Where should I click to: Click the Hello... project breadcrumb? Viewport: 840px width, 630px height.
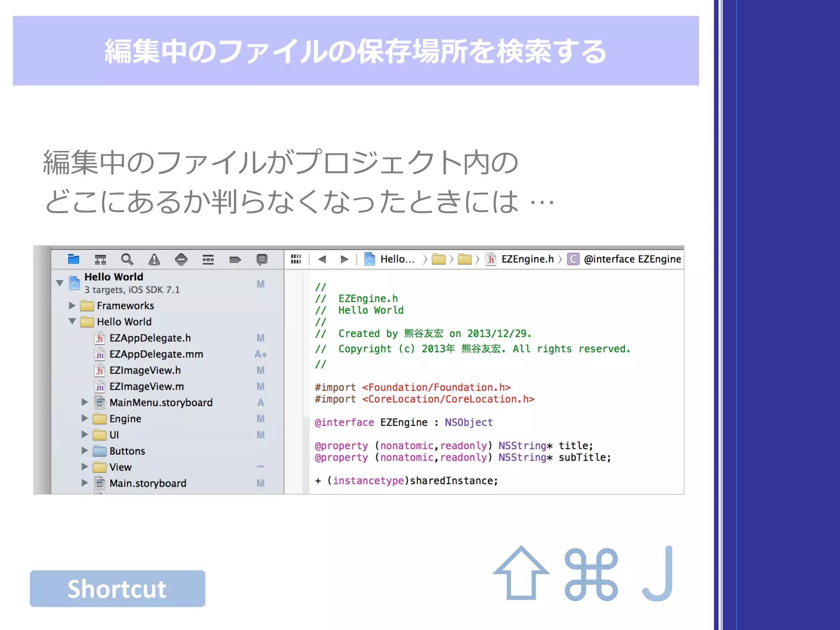[390, 259]
